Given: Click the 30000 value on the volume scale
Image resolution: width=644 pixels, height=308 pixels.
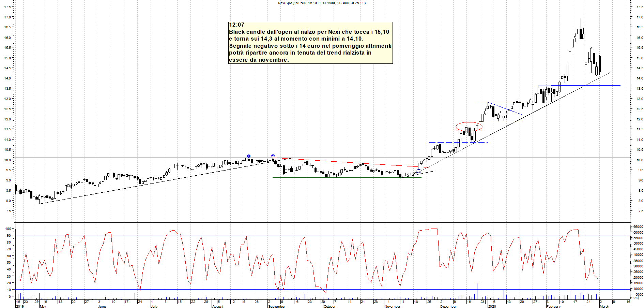Looking at the screenshot, I should (x=638, y=266).
